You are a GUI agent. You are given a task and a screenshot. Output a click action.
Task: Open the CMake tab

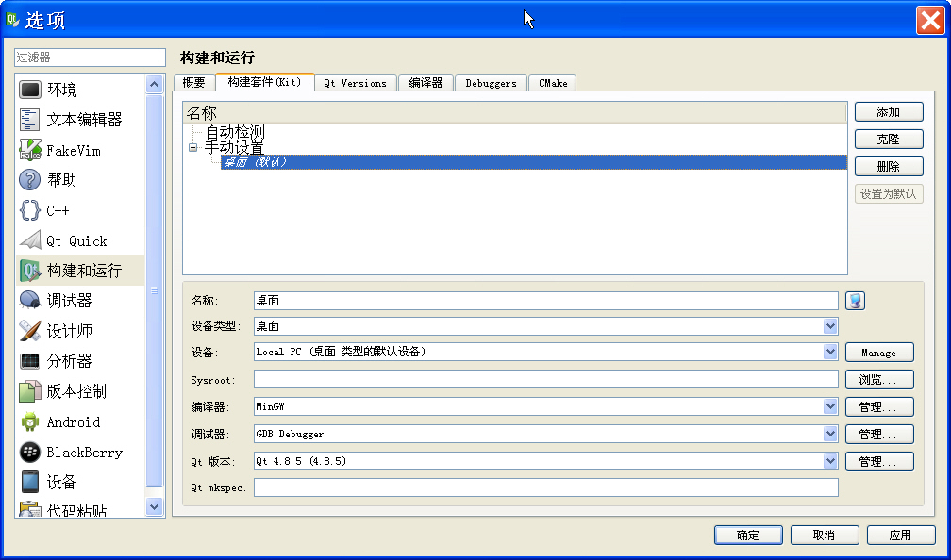pyautogui.click(x=553, y=83)
